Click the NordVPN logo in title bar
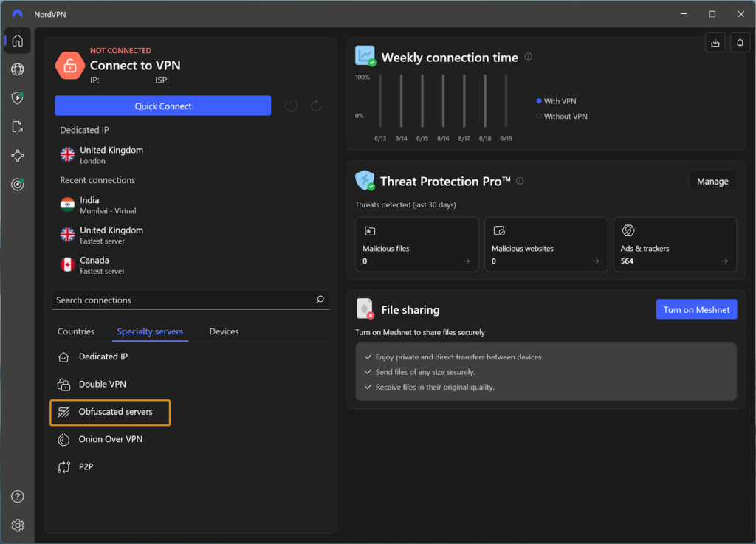The image size is (756, 544). (18, 14)
